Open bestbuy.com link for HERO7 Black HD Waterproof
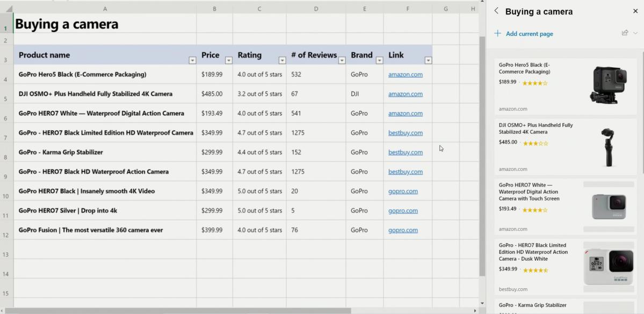 click(x=406, y=172)
